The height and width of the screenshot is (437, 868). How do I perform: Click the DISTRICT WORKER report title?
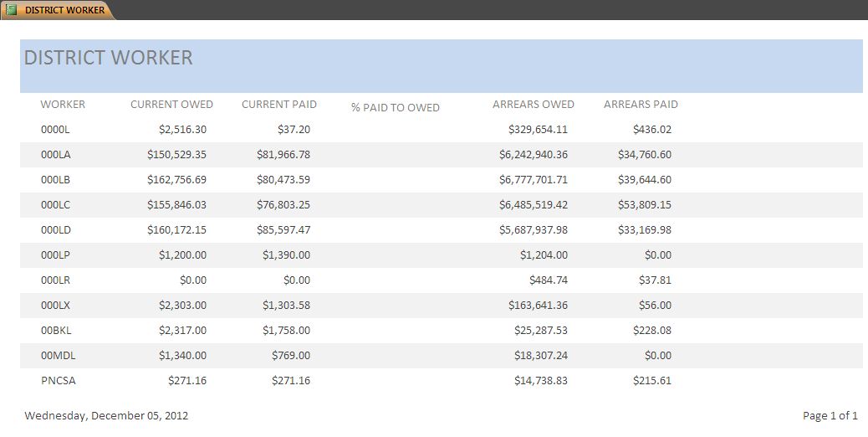[x=109, y=58]
